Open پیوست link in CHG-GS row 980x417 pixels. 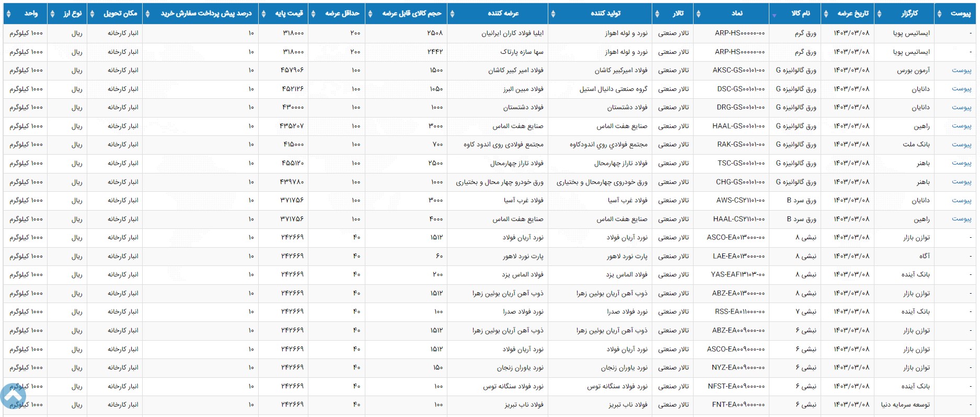pos(961,182)
